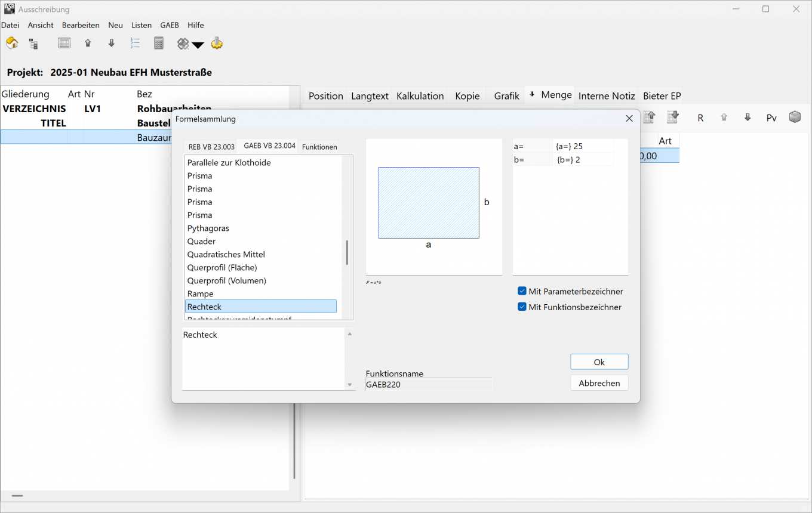Click the up arrow beside the table grid icon
Image resolution: width=812 pixels, height=513 pixels.
coord(88,43)
